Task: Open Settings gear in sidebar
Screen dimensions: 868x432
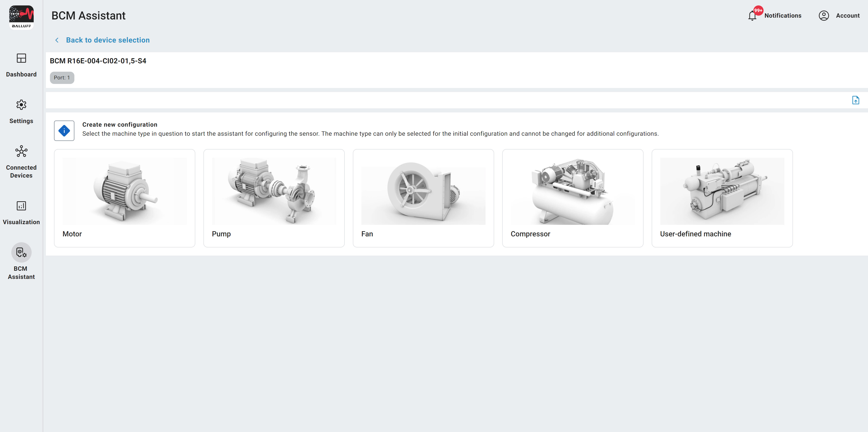Action: coord(21,105)
